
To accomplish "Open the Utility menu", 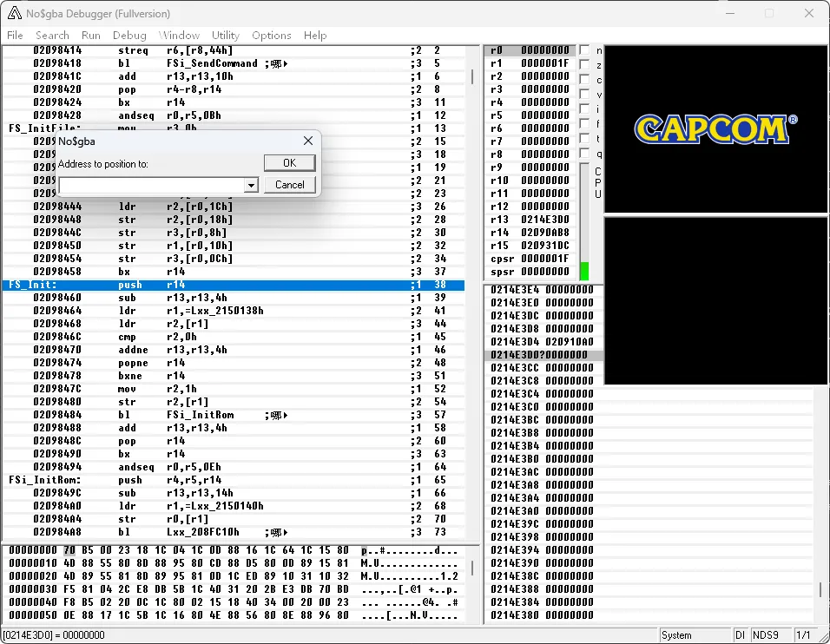I will [x=226, y=36].
